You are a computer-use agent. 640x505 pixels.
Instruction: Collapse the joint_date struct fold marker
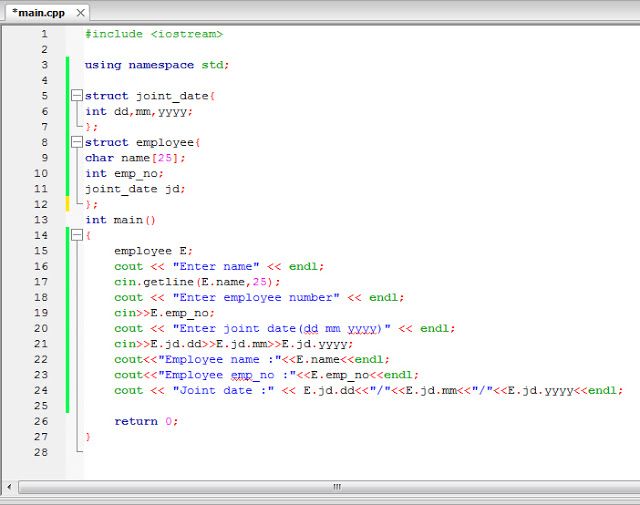(x=77, y=96)
